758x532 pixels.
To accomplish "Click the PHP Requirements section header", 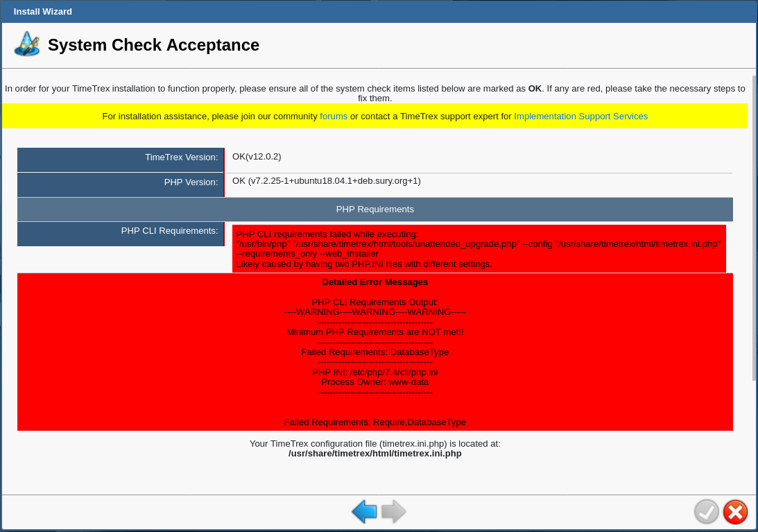I will [x=375, y=209].
